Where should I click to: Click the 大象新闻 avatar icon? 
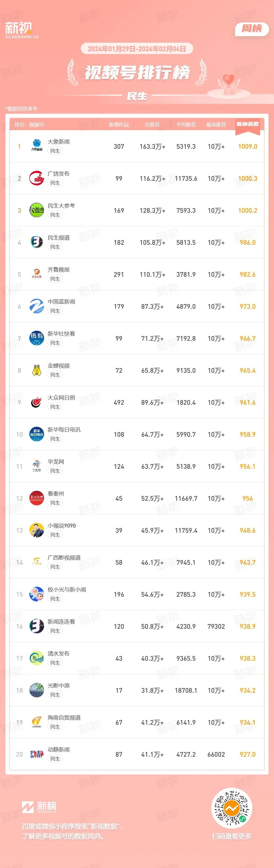[x=36, y=146]
